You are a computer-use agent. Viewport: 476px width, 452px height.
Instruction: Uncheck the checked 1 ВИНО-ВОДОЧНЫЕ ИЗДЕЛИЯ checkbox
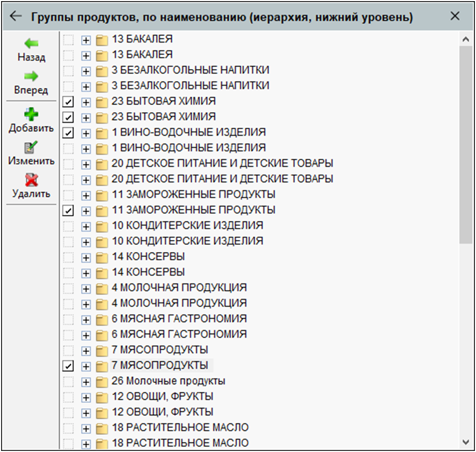tap(68, 133)
